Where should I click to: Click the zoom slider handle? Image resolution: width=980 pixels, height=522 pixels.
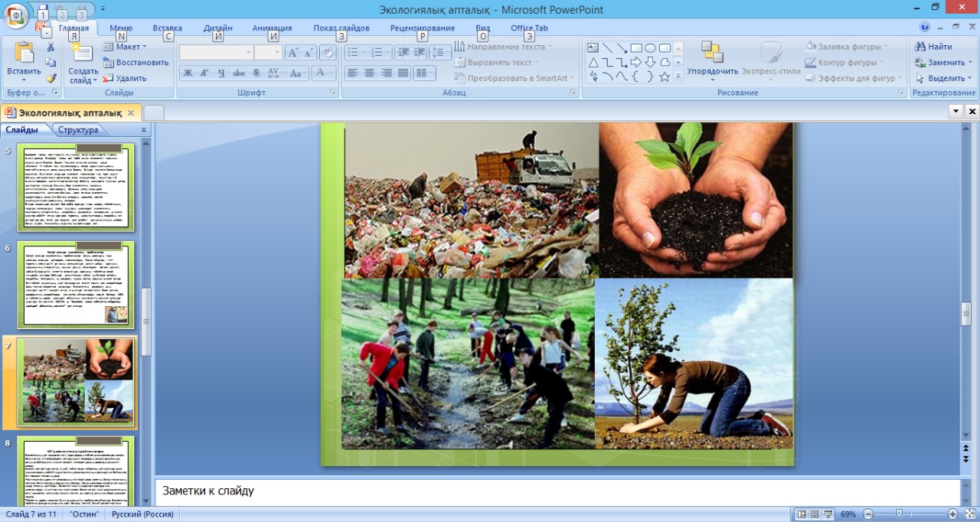point(899,514)
